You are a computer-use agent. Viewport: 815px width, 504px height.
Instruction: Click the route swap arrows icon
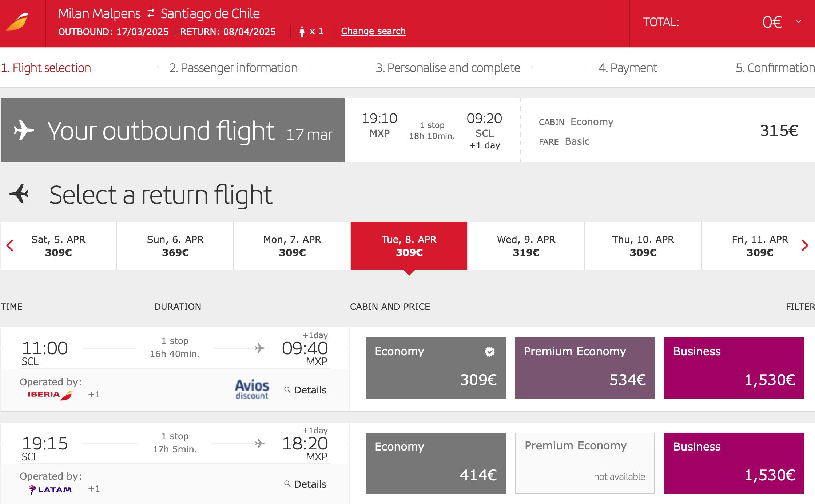[151, 14]
